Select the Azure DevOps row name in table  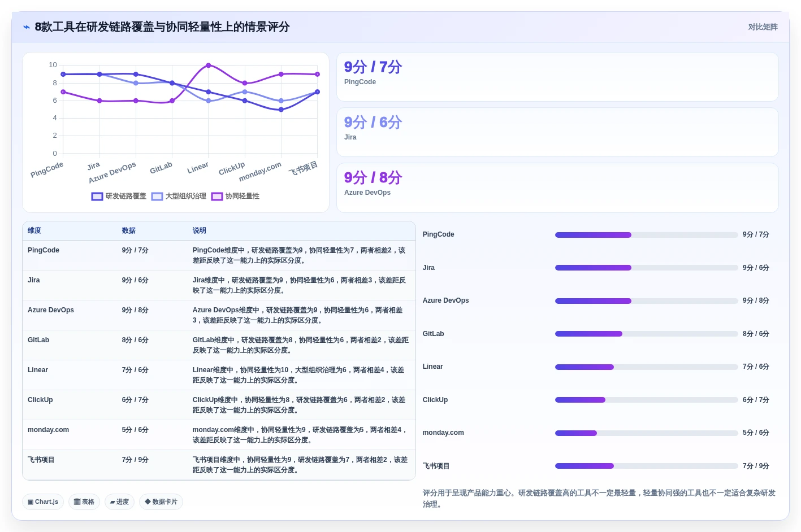coord(51,310)
